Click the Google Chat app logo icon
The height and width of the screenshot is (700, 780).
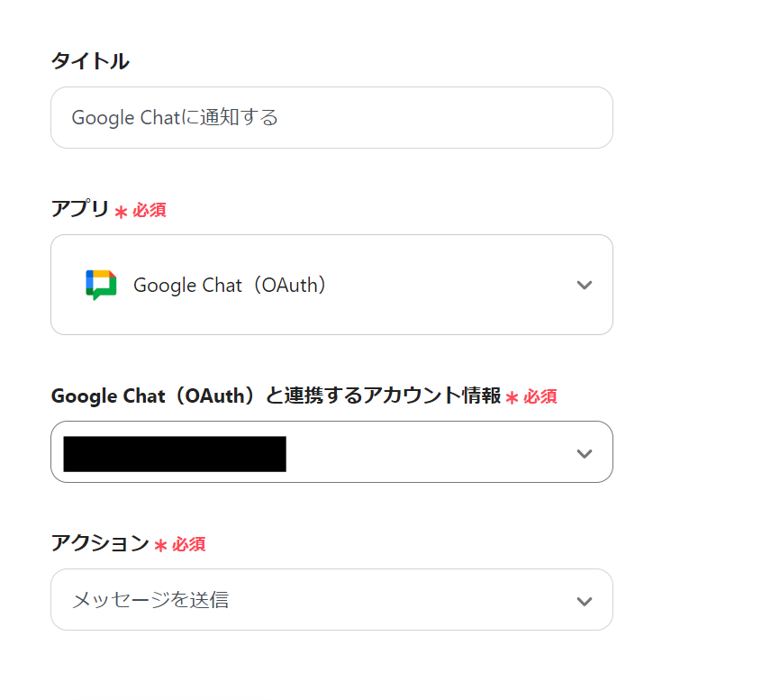coord(99,284)
